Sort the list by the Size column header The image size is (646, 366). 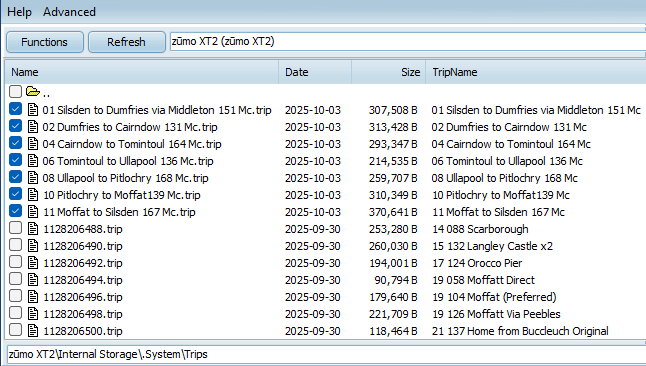tap(389, 72)
